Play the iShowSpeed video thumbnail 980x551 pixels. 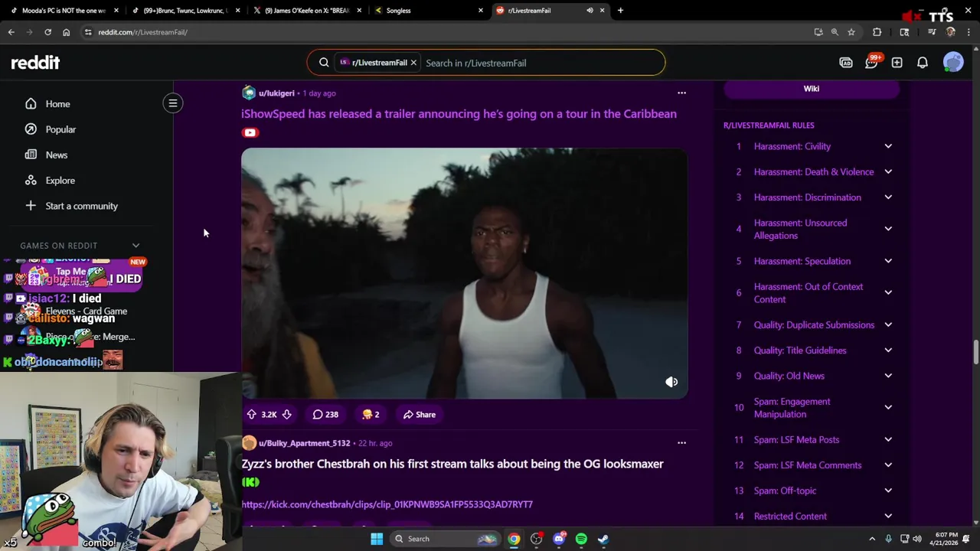click(464, 273)
